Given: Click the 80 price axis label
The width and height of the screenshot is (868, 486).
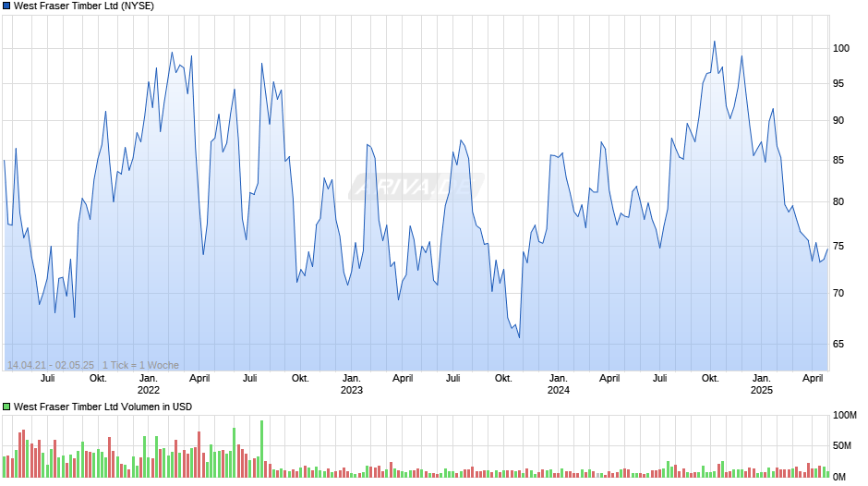Looking at the screenshot, I should pos(838,201).
